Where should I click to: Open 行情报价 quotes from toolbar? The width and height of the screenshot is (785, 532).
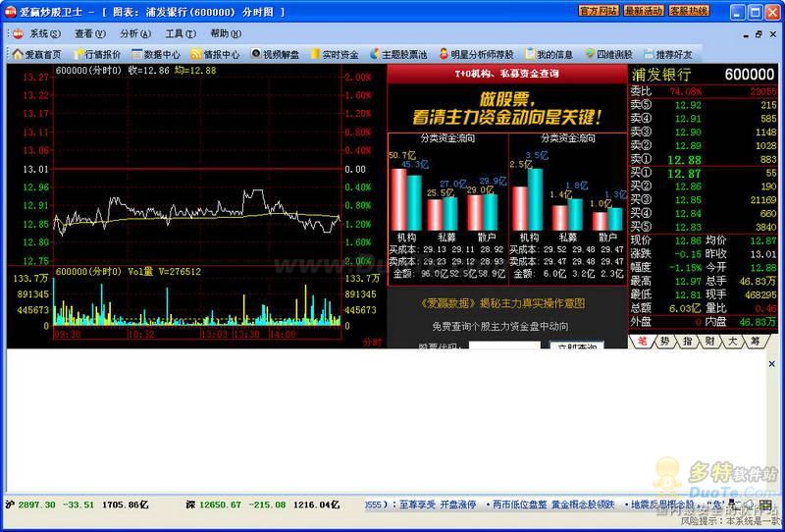pos(97,54)
